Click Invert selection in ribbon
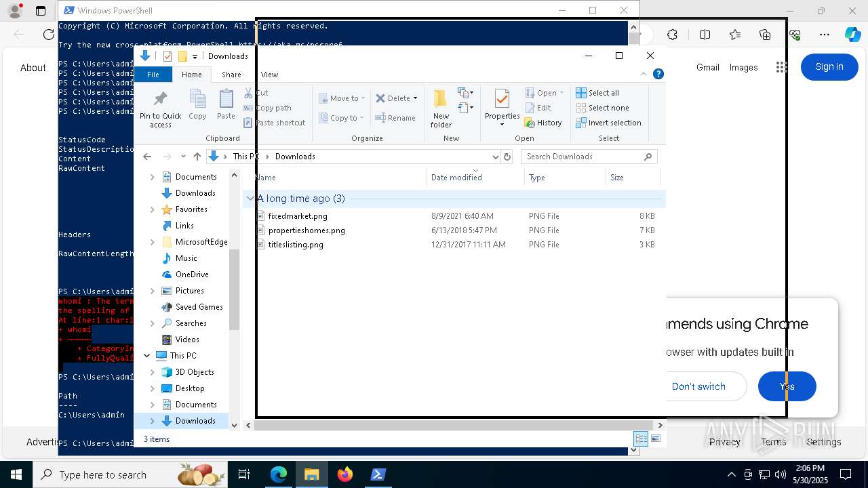Screen dimensions: 868x488 point(608,123)
